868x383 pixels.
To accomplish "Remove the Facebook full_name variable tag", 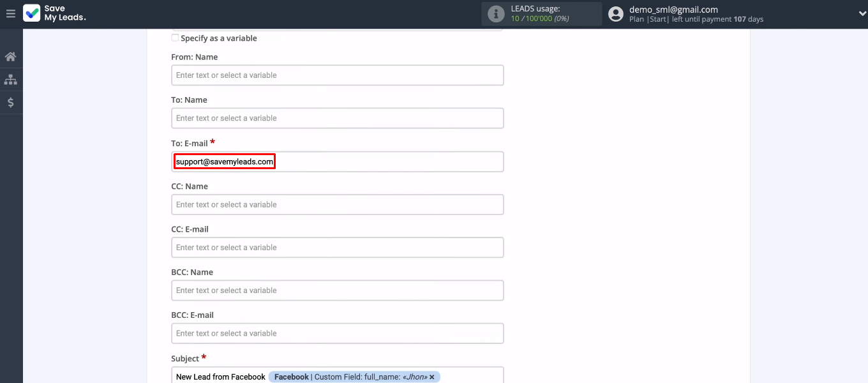I will click(432, 377).
